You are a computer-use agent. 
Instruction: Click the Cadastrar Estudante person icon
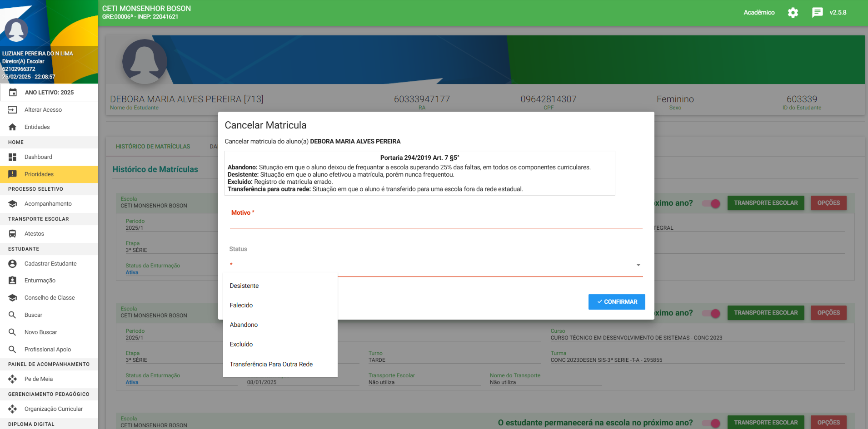pyautogui.click(x=13, y=264)
